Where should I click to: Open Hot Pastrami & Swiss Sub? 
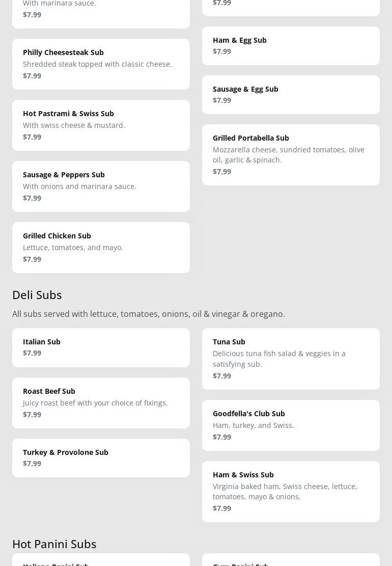(101, 125)
